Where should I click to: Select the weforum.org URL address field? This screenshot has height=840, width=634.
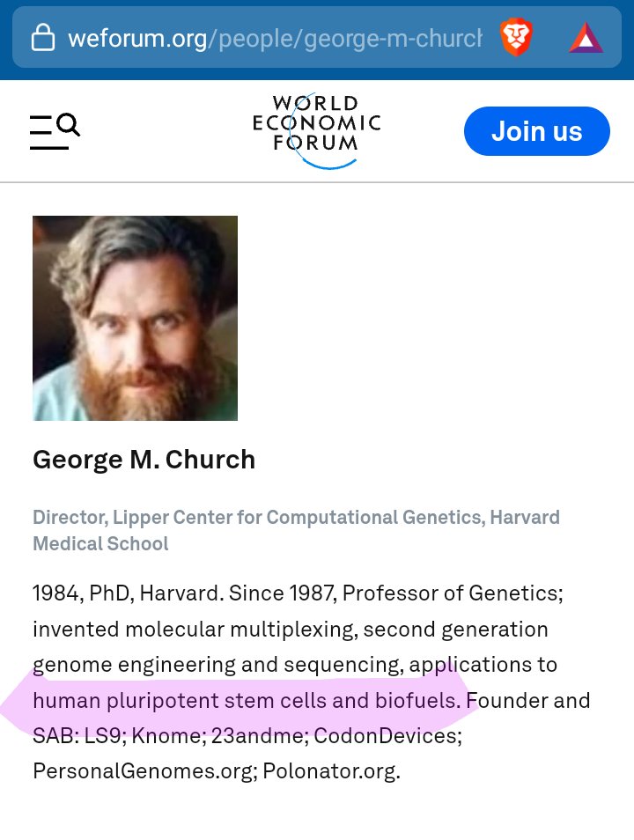click(273, 39)
